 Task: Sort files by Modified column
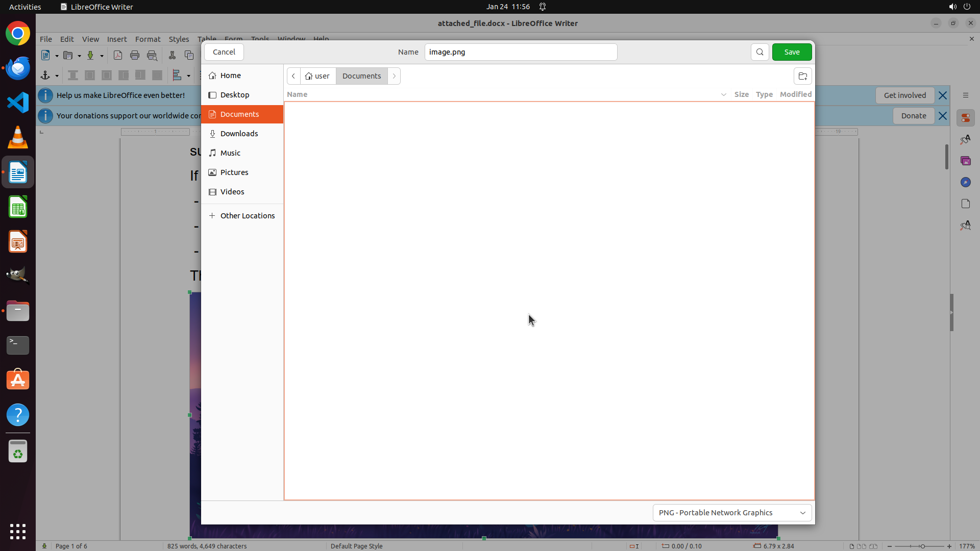[x=795, y=94]
